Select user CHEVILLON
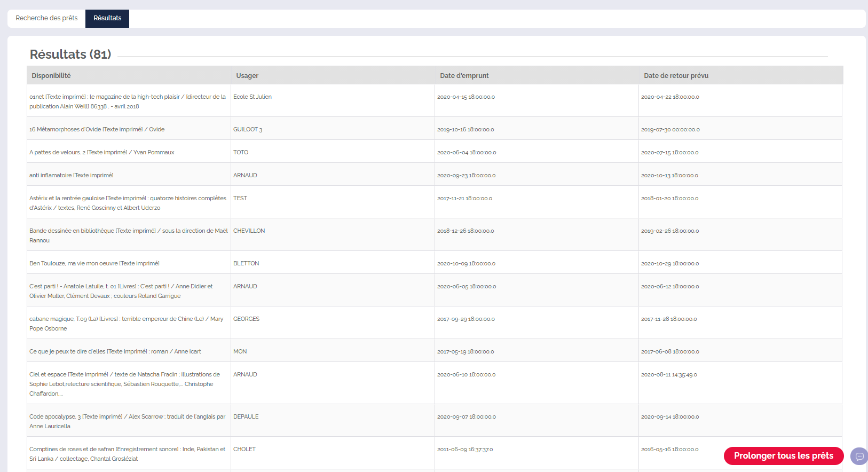The height and width of the screenshot is (472, 868). coord(249,231)
